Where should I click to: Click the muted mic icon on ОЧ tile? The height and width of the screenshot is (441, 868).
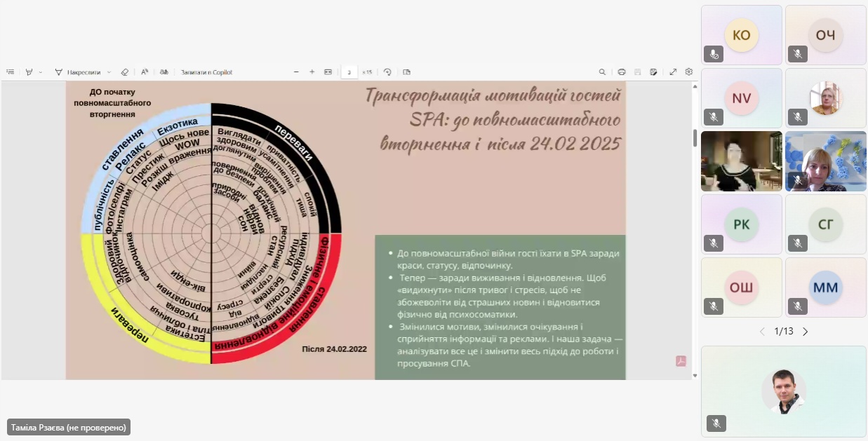click(797, 54)
